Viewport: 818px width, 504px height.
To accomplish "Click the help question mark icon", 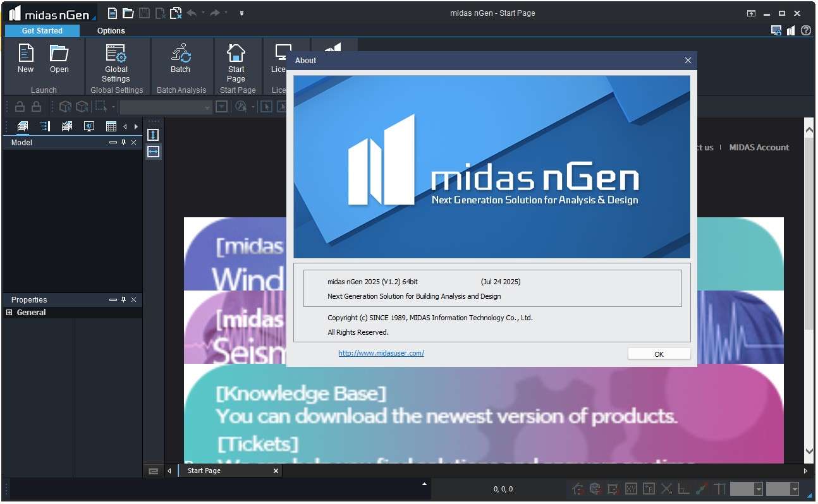I will pyautogui.click(x=806, y=30).
